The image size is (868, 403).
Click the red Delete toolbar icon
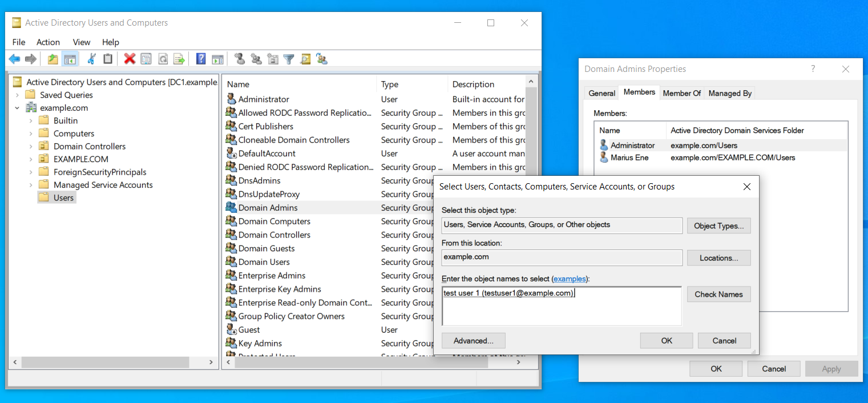pos(130,59)
